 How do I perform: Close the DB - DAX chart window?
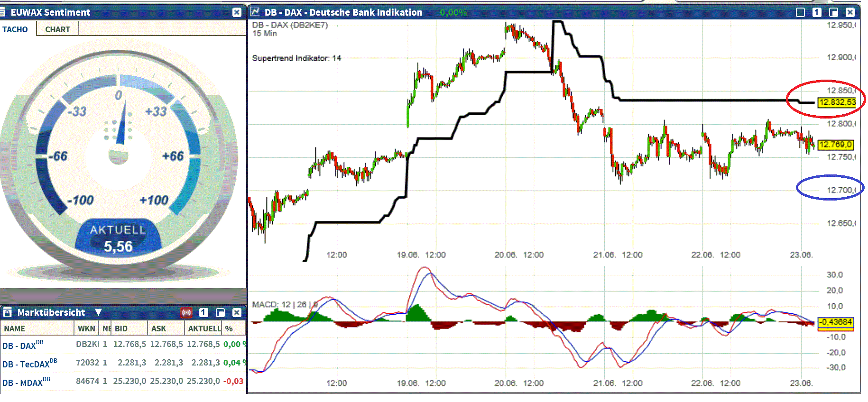pyautogui.click(x=850, y=12)
